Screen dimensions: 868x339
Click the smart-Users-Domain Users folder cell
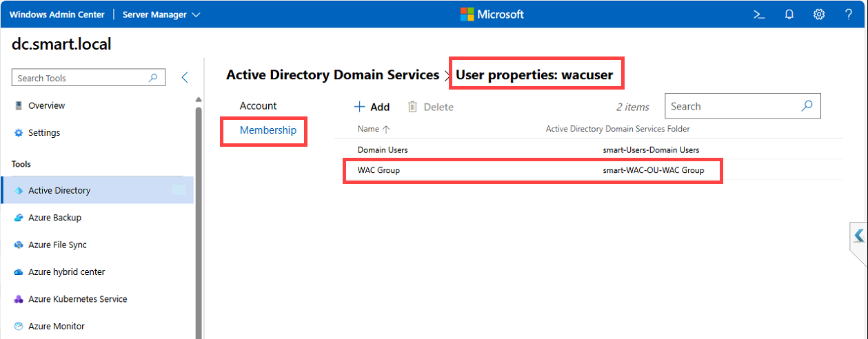[651, 150]
